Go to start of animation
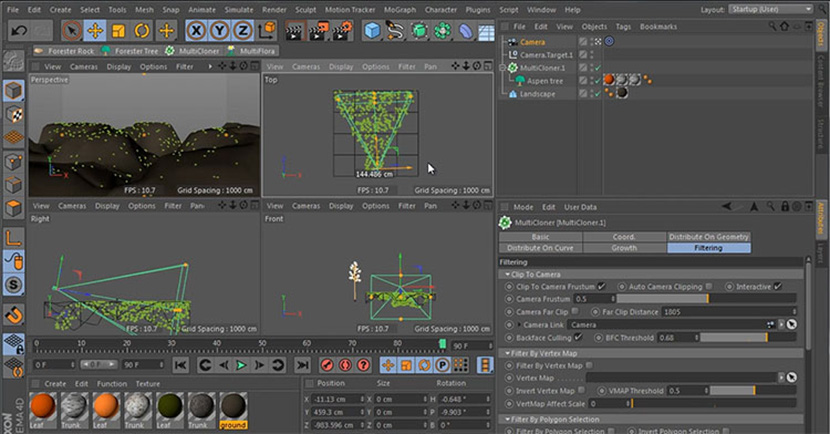830x434 pixels. [x=181, y=365]
